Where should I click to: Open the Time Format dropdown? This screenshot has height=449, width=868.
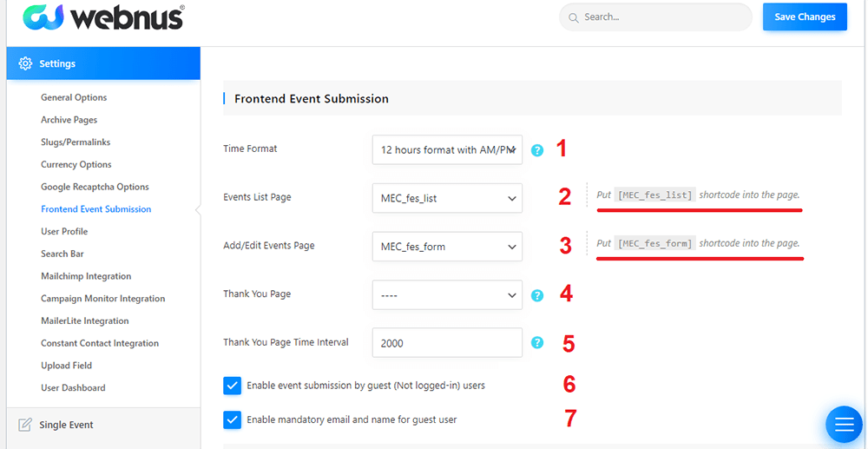[x=447, y=149]
